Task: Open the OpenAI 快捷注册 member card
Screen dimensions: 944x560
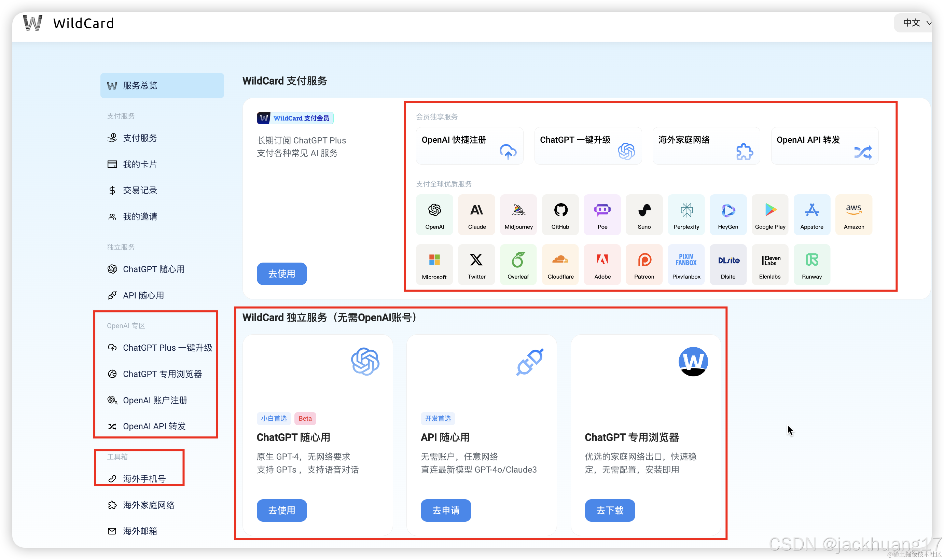Action: tap(469, 146)
